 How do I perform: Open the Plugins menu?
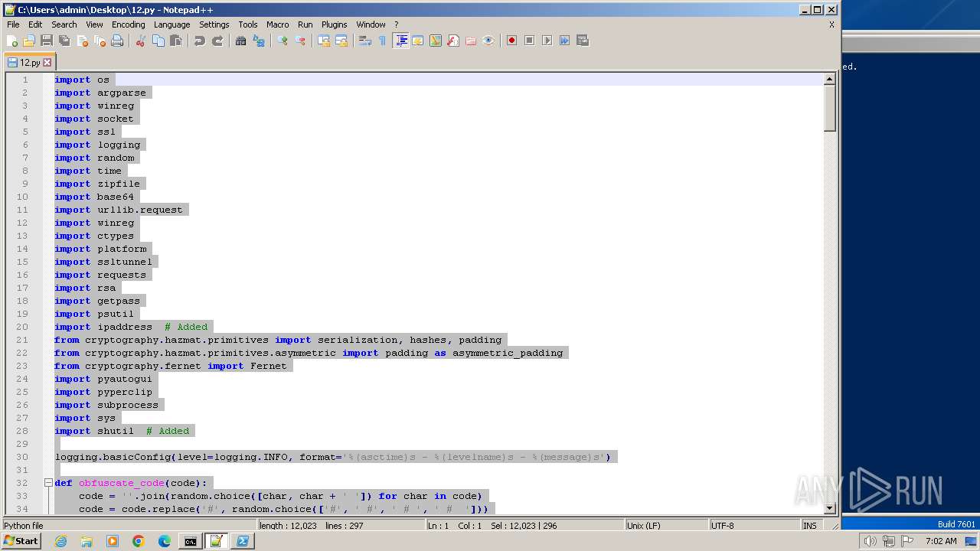pyautogui.click(x=335, y=24)
